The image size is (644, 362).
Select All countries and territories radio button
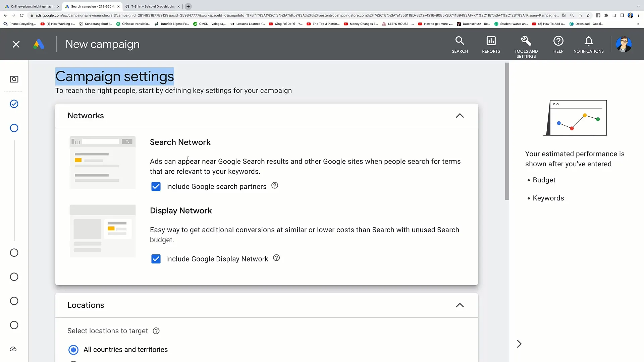click(x=73, y=350)
